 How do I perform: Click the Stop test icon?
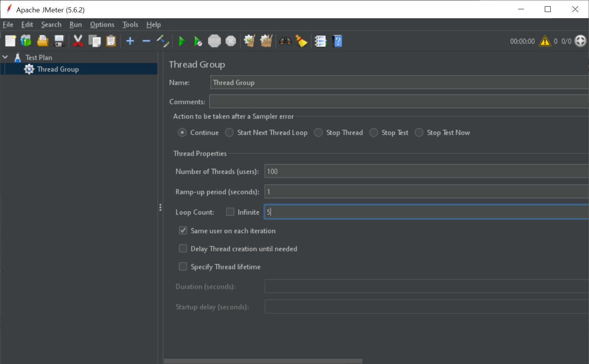pyautogui.click(x=214, y=41)
